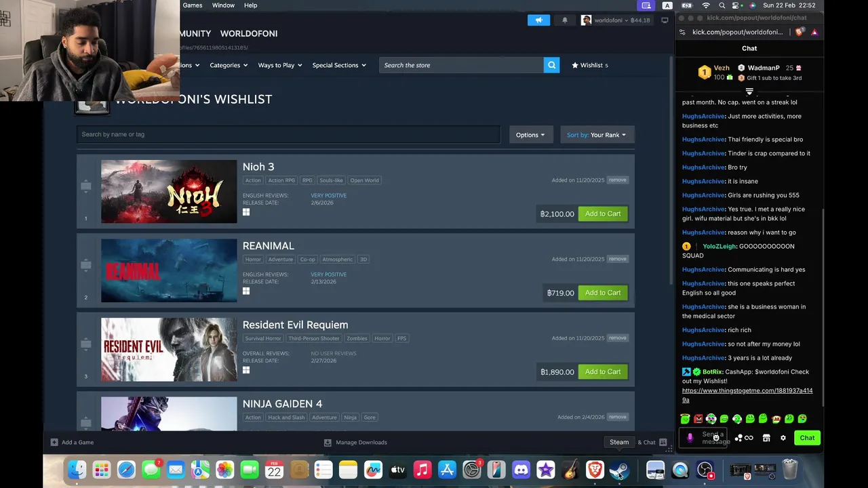868x488 pixels.
Task: Open Apple Music from the dock
Action: point(422,470)
